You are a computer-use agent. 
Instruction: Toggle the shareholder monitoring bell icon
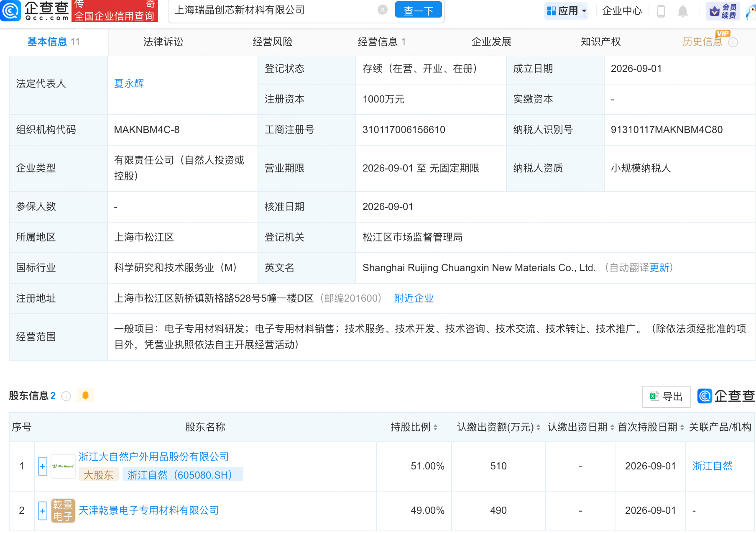click(x=86, y=395)
